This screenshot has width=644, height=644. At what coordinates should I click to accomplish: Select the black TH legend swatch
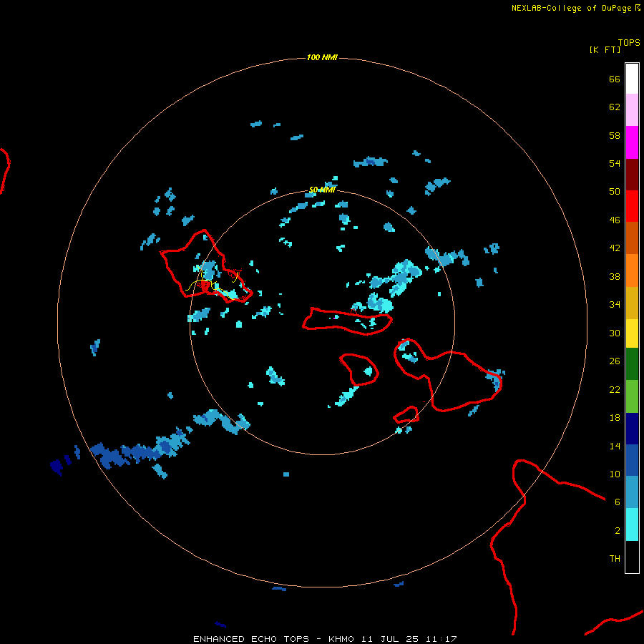click(x=632, y=557)
